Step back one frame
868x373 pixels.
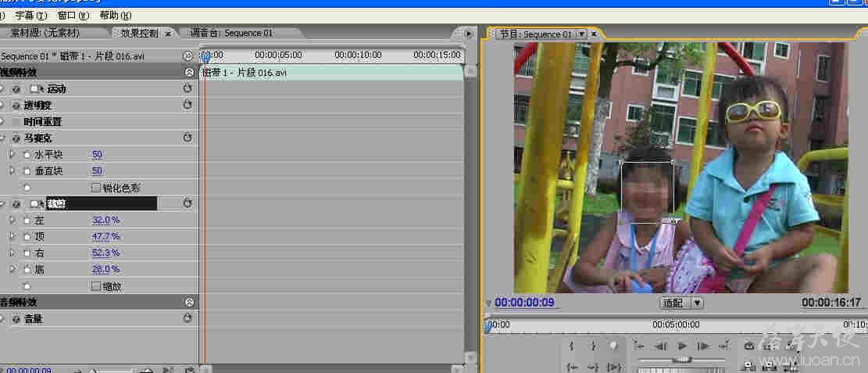[660, 346]
